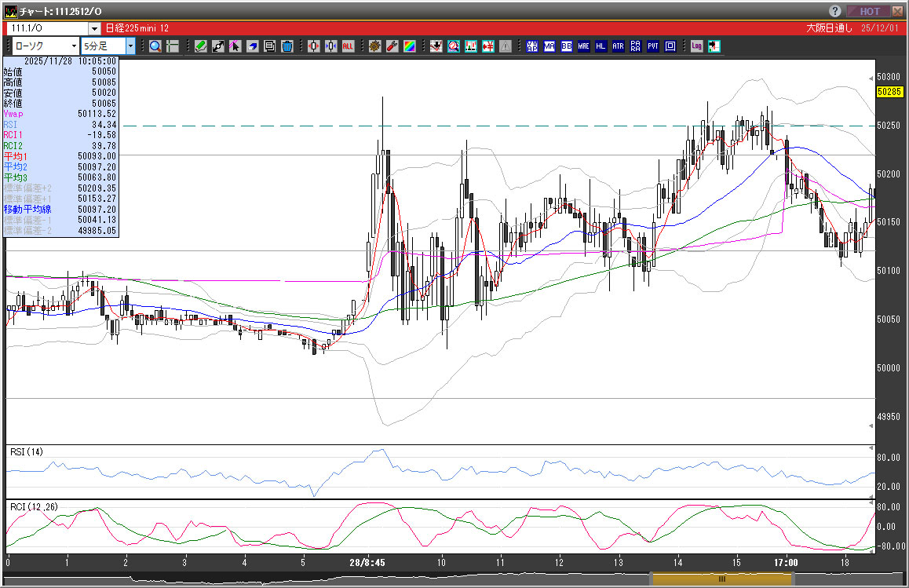Click the eraser tool icon
The height and width of the screenshot is (588, 909).
(x=252, y=46)
